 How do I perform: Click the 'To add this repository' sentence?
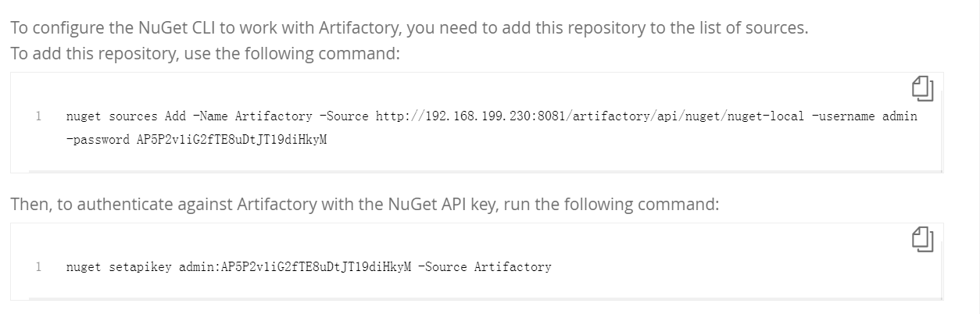point(205,54)
